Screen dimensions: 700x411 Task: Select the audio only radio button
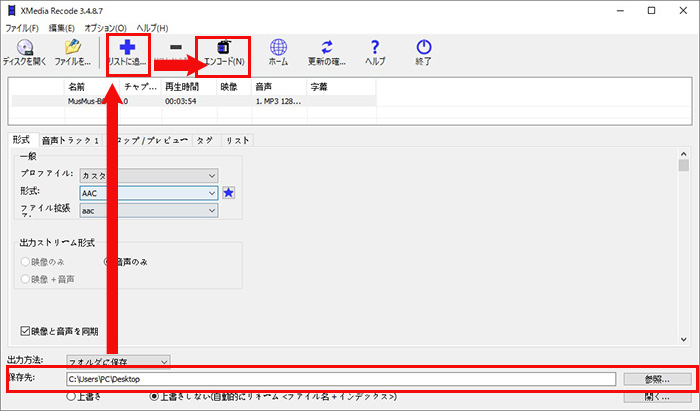[x=110, y=262]
